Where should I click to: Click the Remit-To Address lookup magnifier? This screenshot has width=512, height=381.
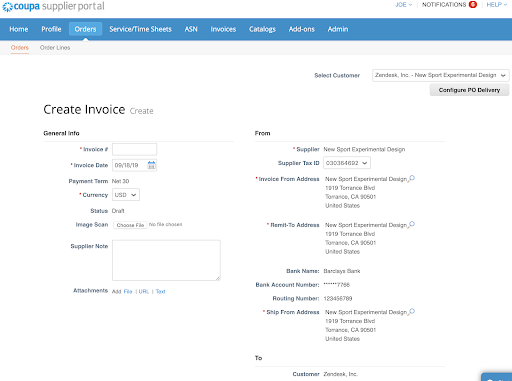click(412, 224)
